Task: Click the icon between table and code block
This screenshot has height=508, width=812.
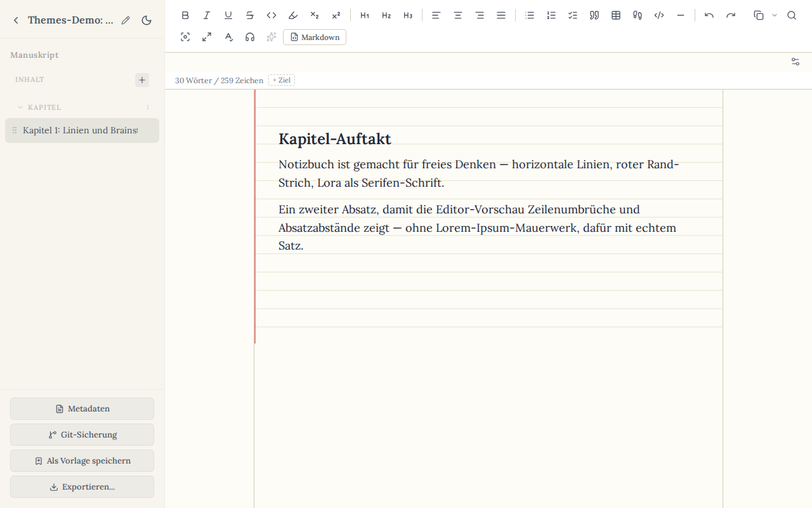Action: click(638, 15)
